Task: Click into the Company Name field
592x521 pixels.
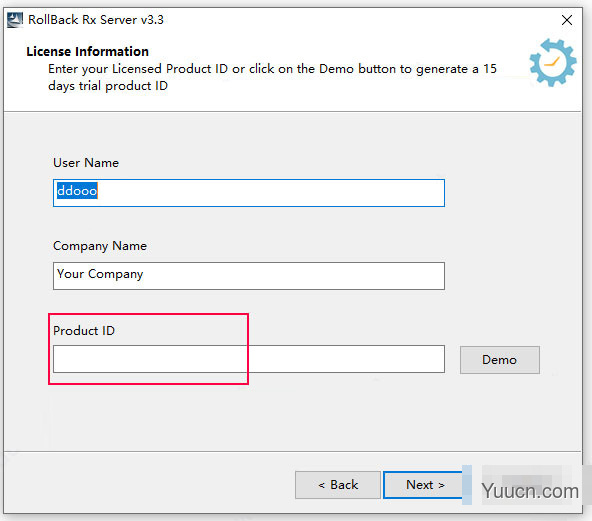Action: 249,276
